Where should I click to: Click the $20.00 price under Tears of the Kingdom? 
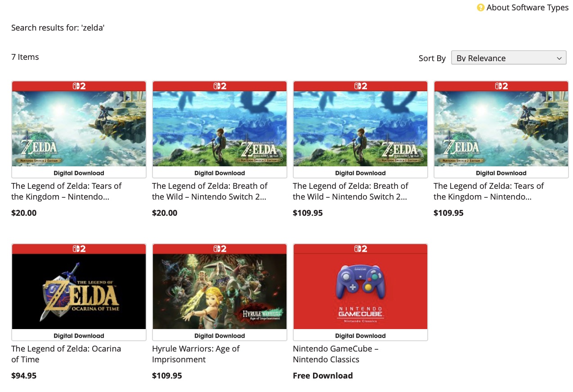pos(24,213)
